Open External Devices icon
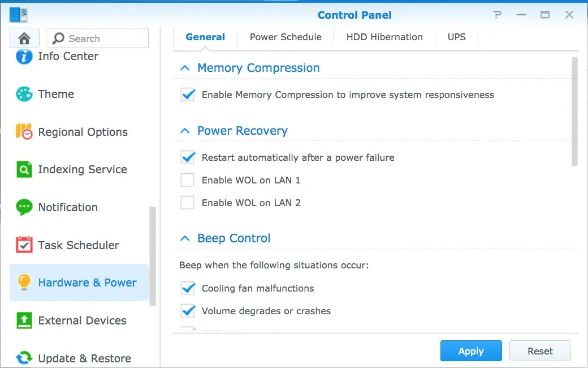This screenshot has width=588, height=368. click(x=24, y=320)
